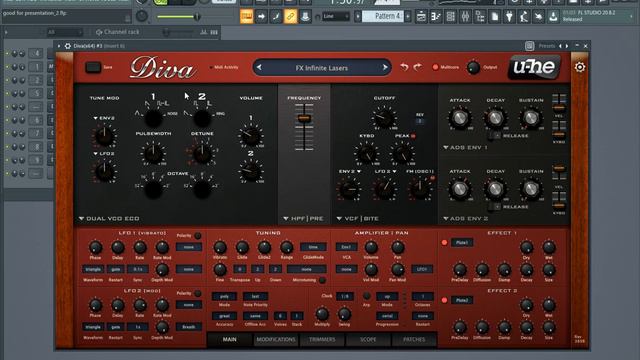Click Transpose value field
The width and height of the screenshot is (640, 360).
tap(240, 269)
